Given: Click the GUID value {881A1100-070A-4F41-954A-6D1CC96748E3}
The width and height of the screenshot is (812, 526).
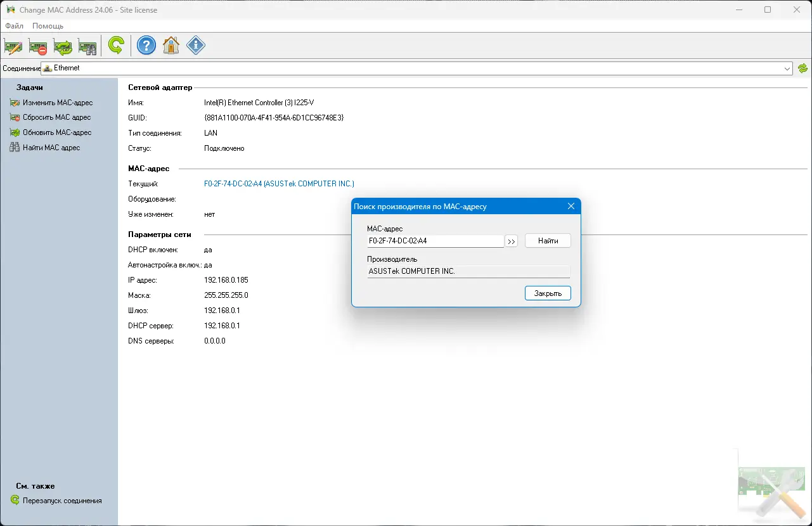Looking at the screenshot, I should (x=274, y=118).
